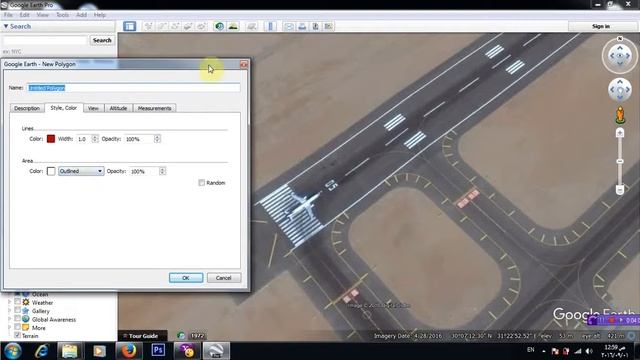640x360 pixels.
Task: Open the Add menu
Action: [81, 15]
